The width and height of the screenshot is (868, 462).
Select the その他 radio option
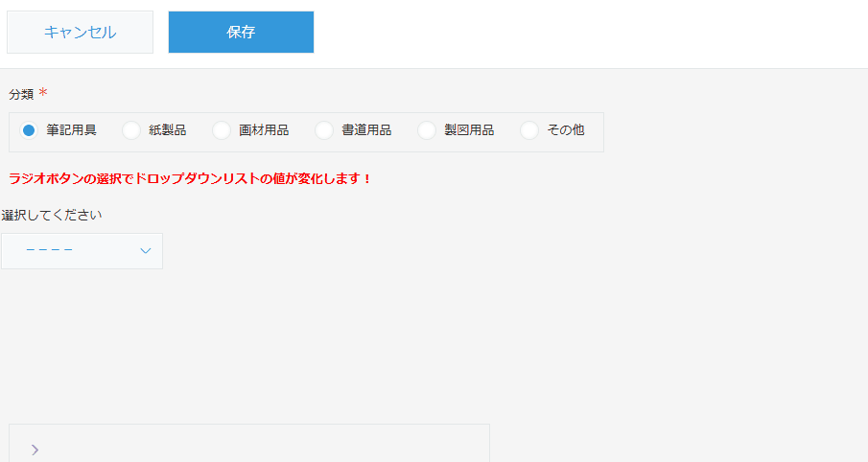(x=565, y=130)
